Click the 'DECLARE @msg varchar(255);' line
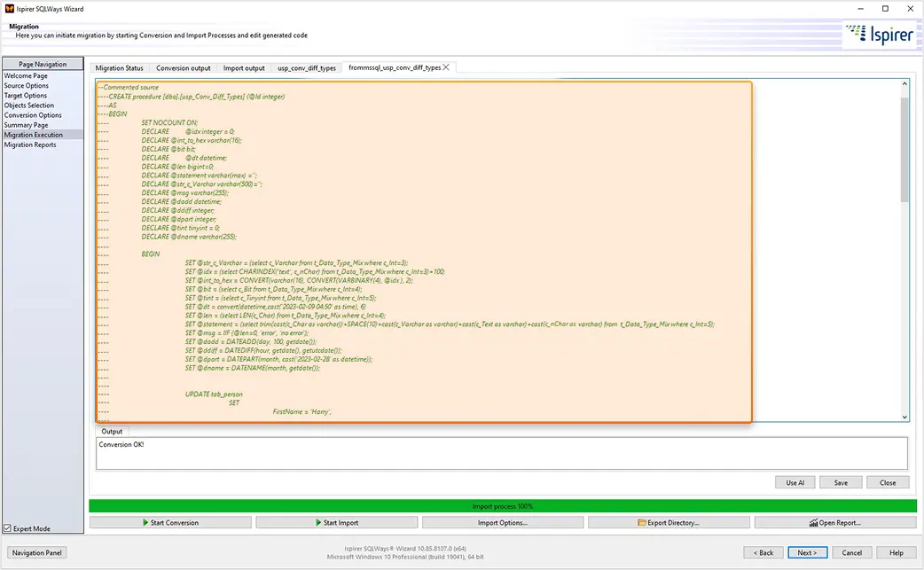This screenshot has width=924, height=570. pyautogui.click(x=185, y=192)
